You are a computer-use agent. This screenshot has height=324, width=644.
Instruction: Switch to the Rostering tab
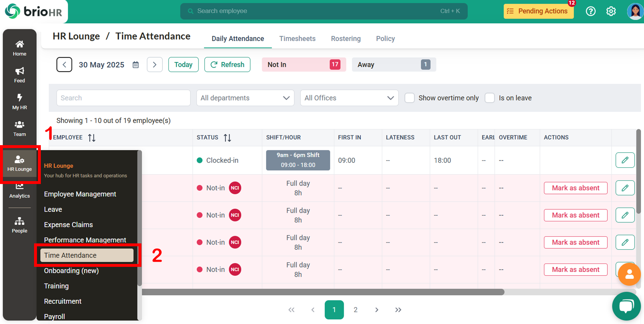346,39
